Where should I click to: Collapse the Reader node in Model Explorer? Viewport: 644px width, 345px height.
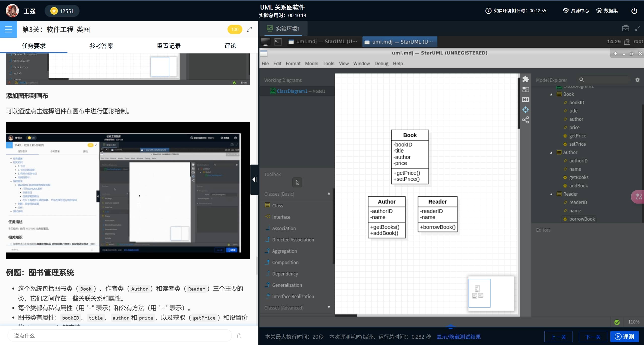coord(551,194)
